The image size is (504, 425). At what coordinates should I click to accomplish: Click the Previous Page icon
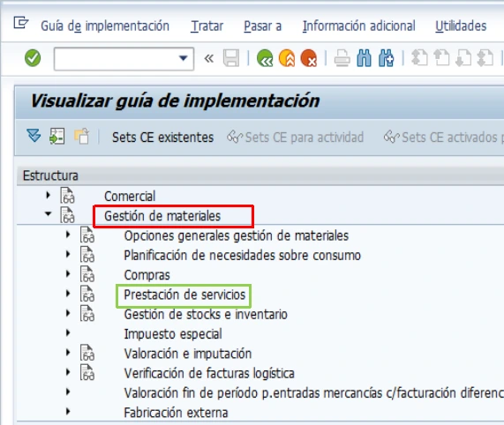click(x=441, y=58)
